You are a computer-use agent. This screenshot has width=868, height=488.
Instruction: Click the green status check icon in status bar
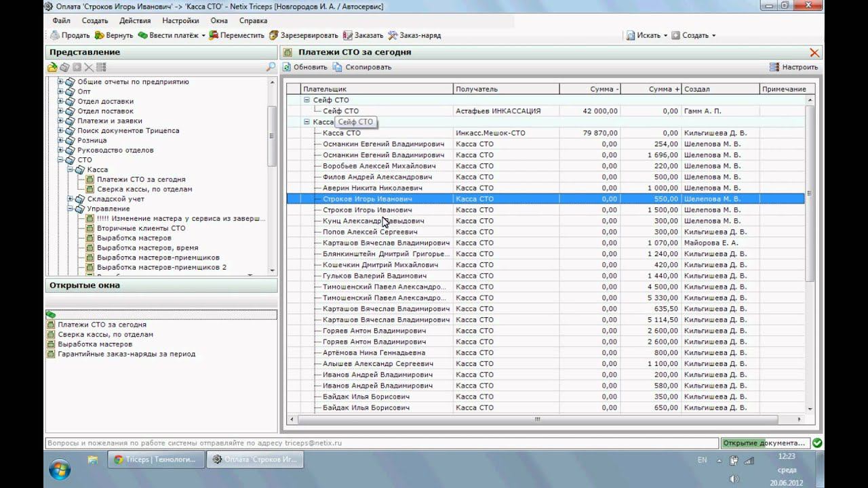[x=817, y=443]
